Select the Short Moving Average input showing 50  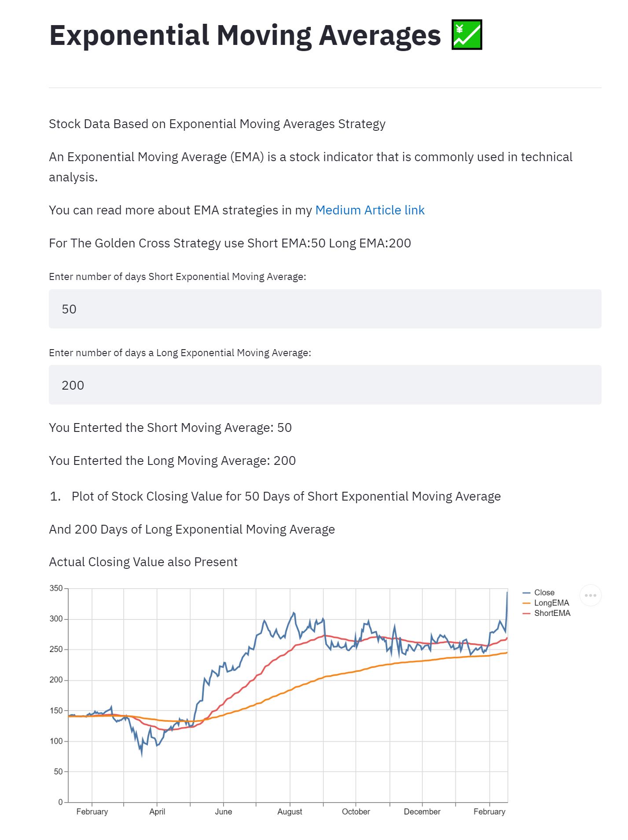[x=326, y=308]
